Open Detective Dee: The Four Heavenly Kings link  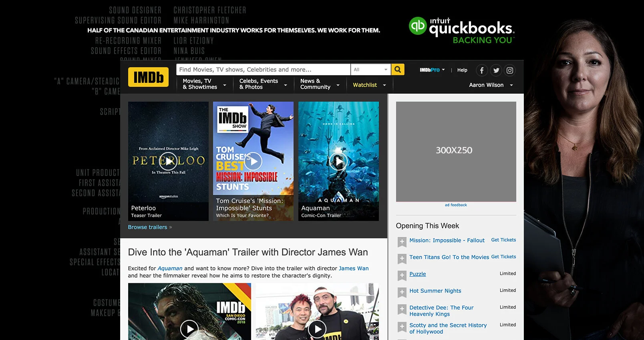(441, 311)
